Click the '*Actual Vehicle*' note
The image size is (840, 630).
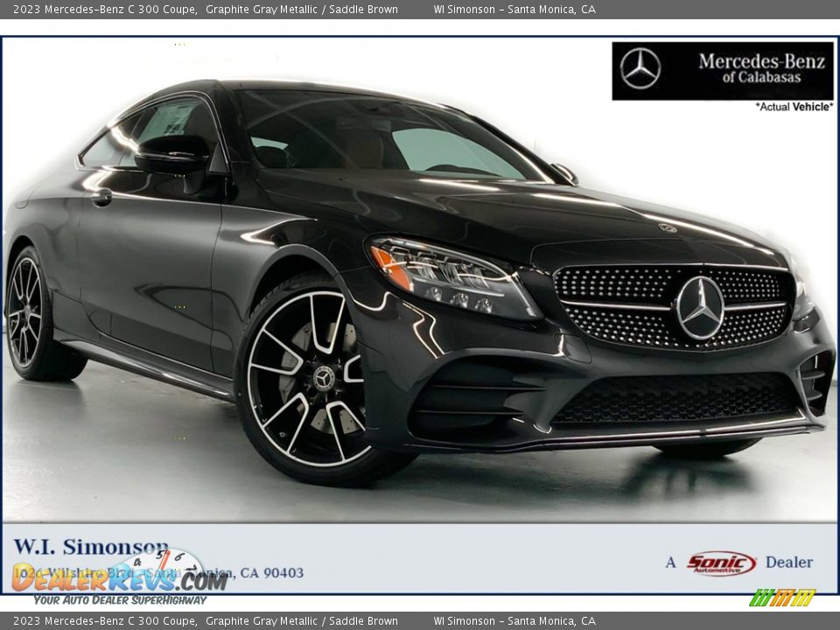point(794,107)
